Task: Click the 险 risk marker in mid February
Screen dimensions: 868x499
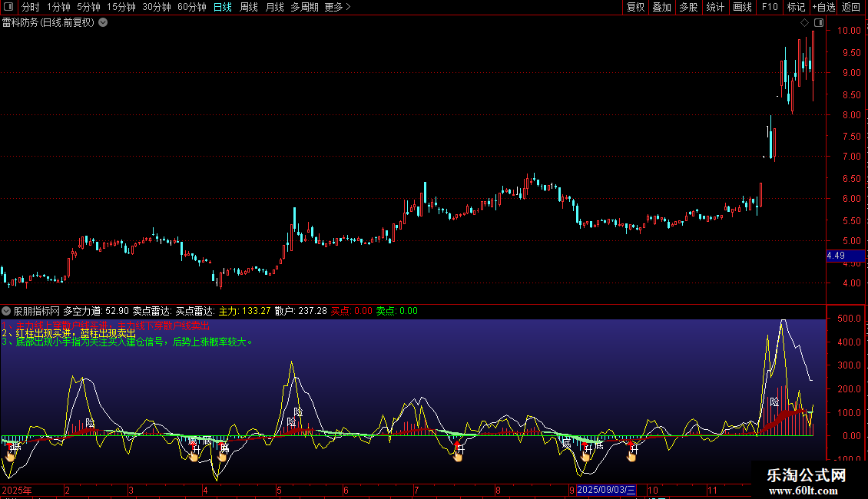Action: click(x=90, y=423)
